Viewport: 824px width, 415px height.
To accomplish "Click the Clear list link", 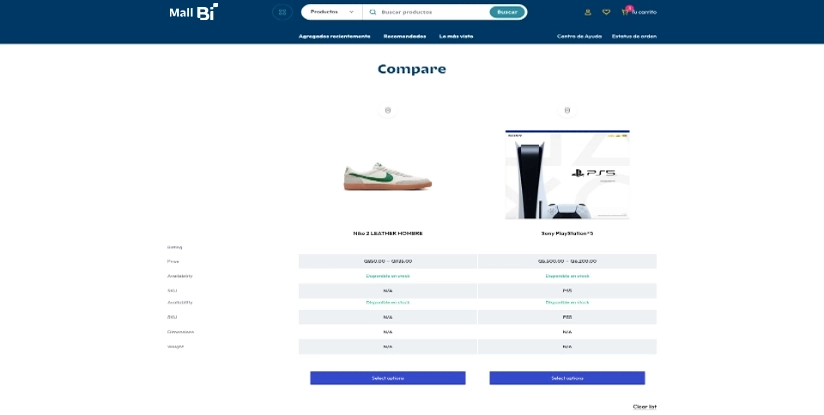I will 644,407.
